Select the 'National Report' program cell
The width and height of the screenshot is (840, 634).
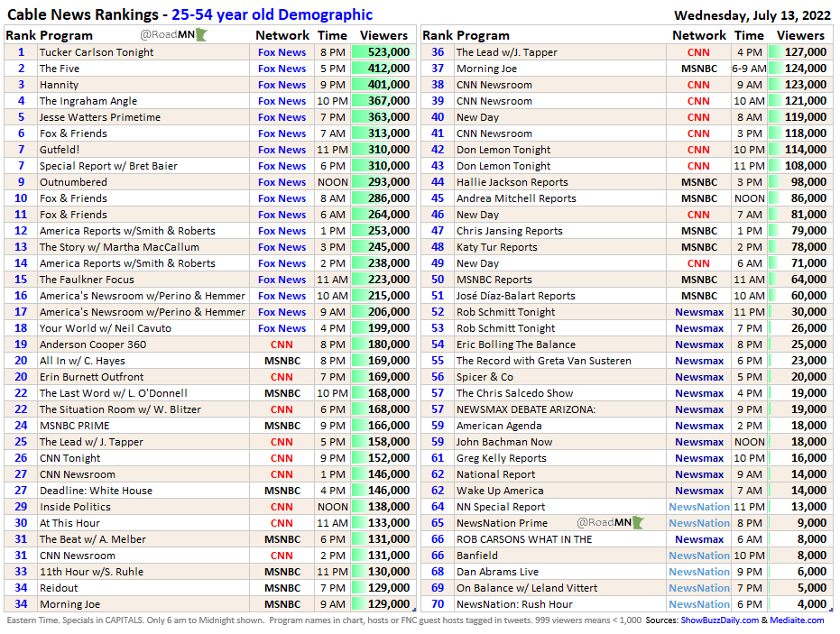(560, 474)
